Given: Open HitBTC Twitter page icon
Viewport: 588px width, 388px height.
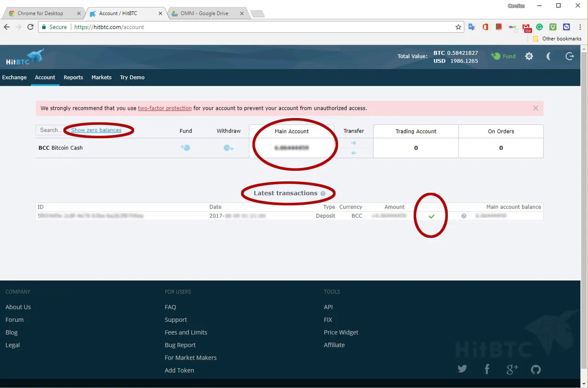Looking at the screenshot, I should [462, 369].
